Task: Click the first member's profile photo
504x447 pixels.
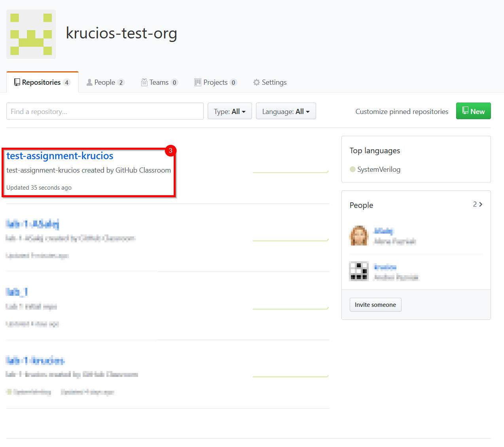Action: pyautogui.click(x=359, y=236)
